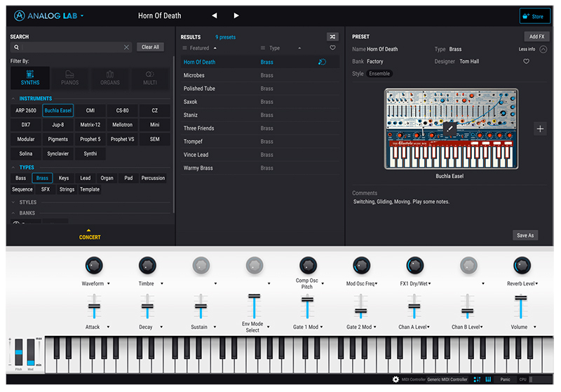The height and width of the screenshot is (392, 561).
Task: Click the Pitch wheel
Action: click(19, 352)
